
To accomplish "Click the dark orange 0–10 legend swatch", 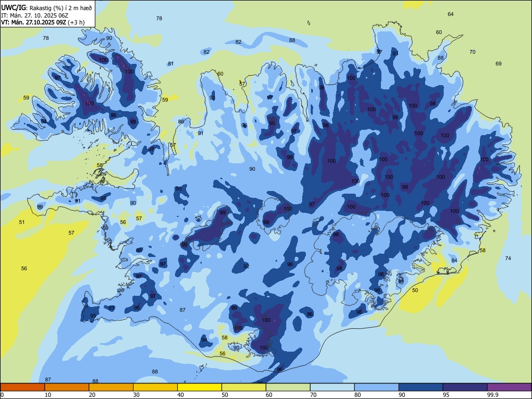I will point(22,387).
